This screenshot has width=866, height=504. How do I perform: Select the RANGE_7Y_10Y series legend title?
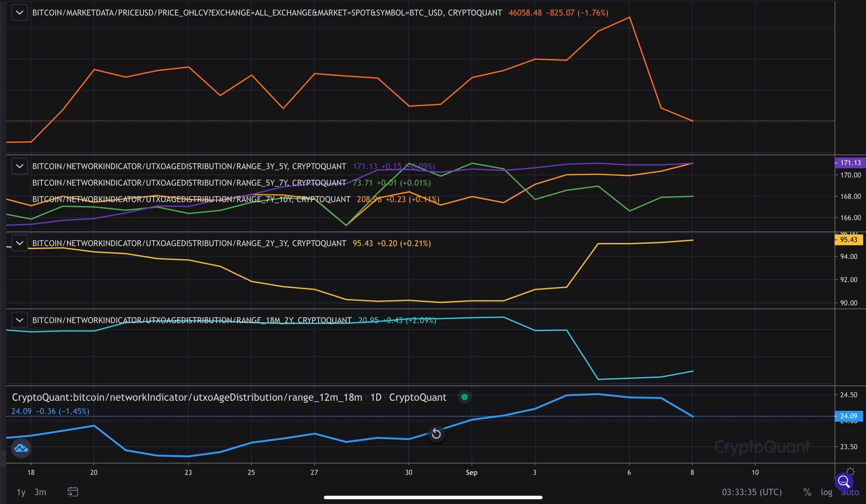(191, 199)
